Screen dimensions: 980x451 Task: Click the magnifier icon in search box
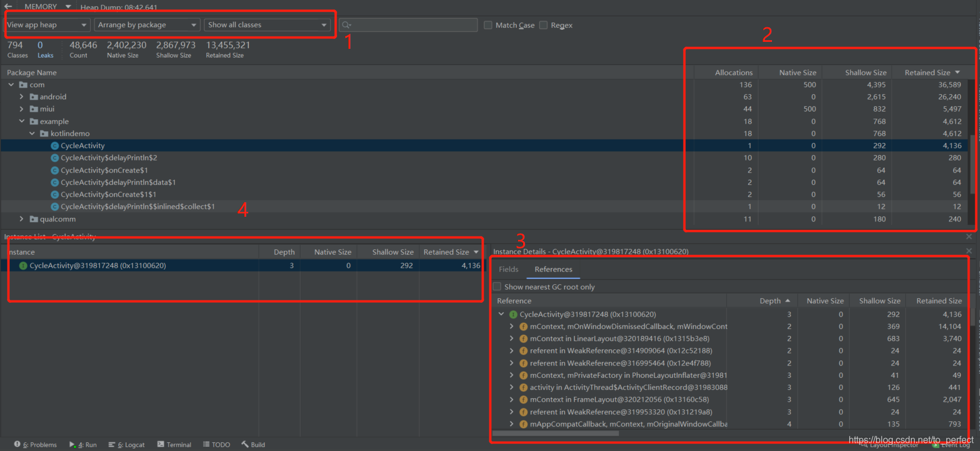(x=346, y=25)
